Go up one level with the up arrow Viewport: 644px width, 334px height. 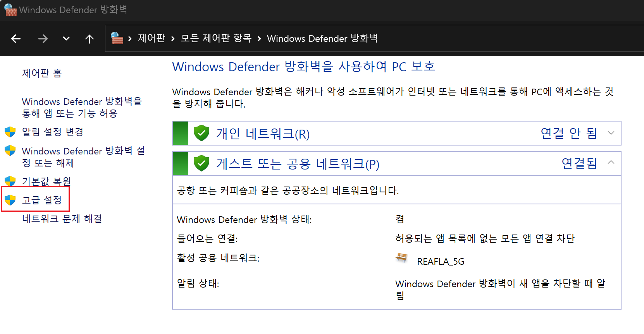90,39
